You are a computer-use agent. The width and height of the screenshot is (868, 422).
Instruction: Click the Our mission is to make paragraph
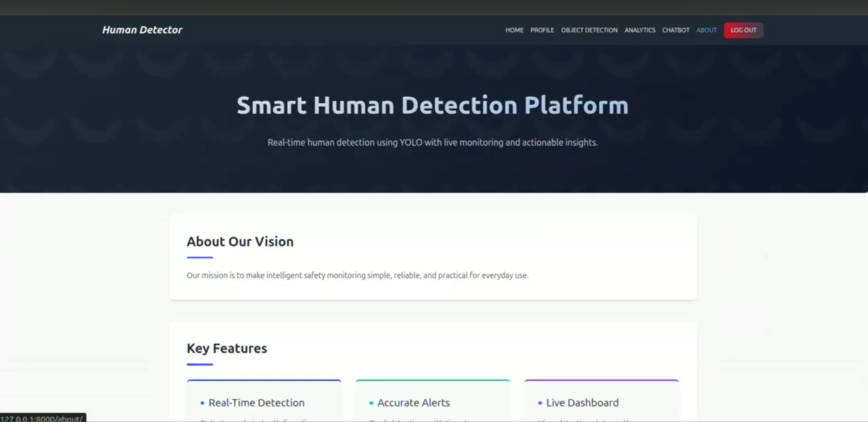pos(358,275)
